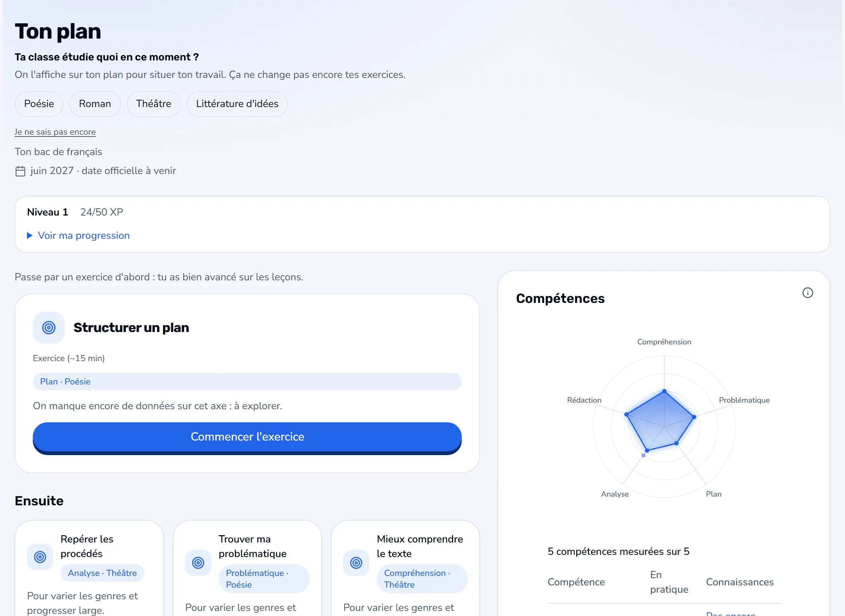Click the Compréhension · Théâtre tag
The height and width of the screenshot is (616, 845).
coord(421,579)
